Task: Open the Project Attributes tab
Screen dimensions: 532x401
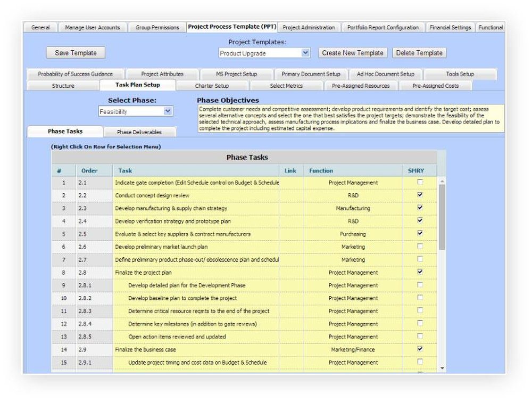Action: click(x=162, y=74)
